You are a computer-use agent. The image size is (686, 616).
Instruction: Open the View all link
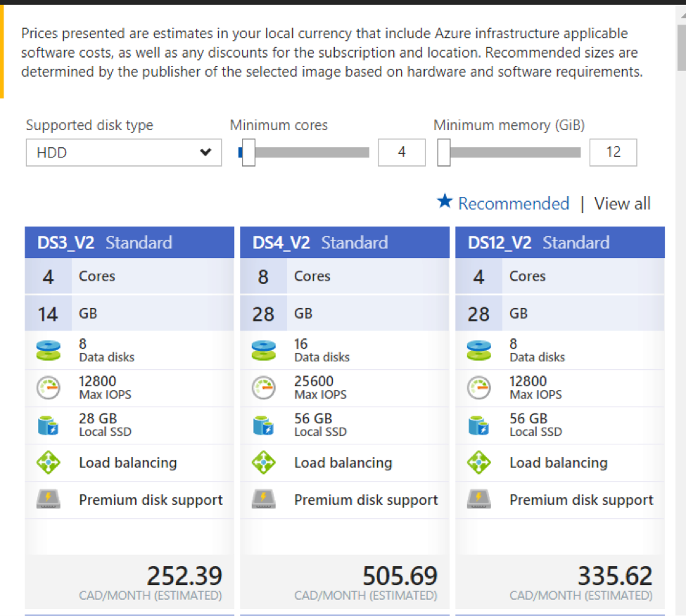[622, 203]
